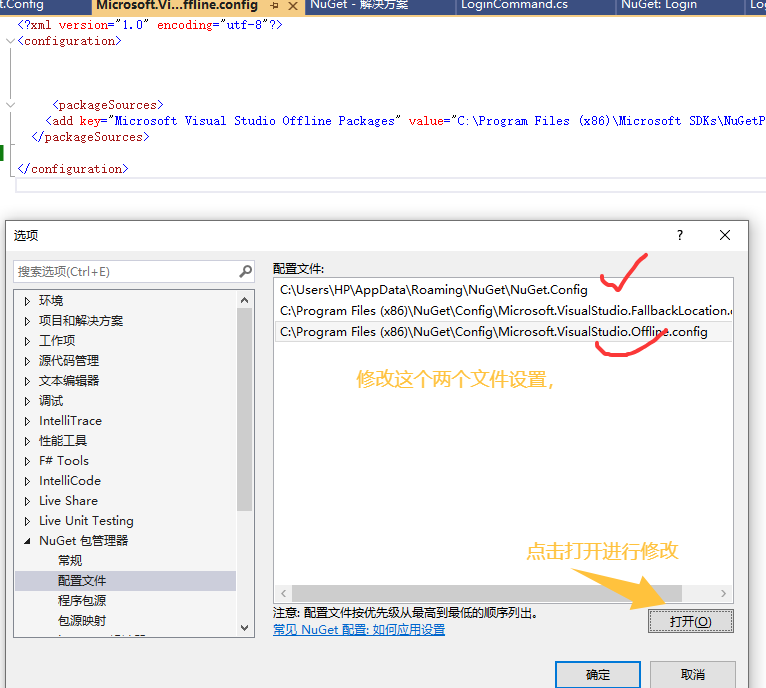Expand the 环境 tree node
The height and width of the screenshot is (688, 766).
(27, 301)
